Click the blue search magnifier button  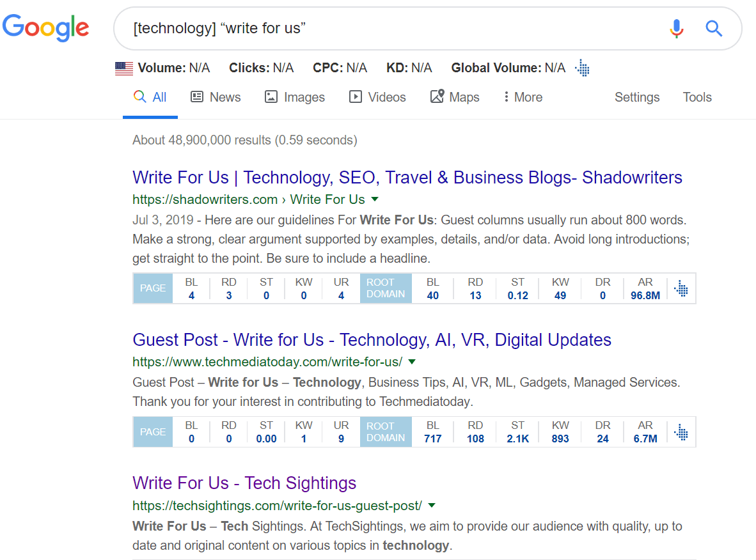714,28
